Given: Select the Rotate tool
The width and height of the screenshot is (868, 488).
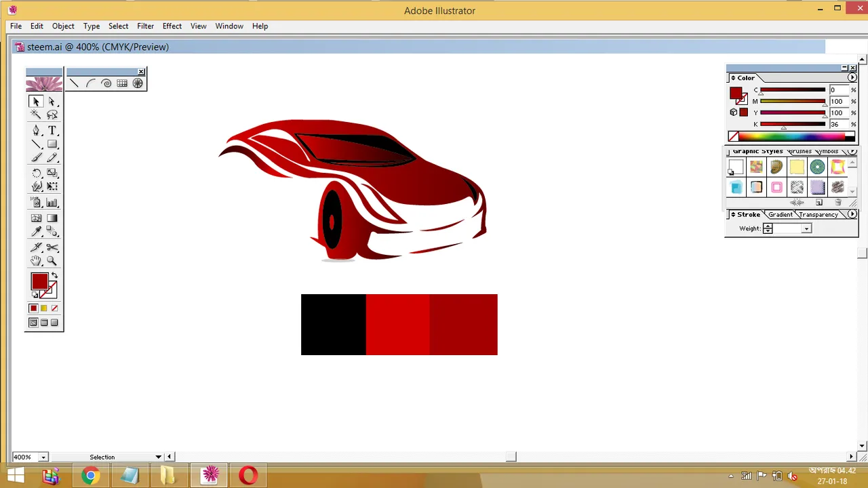Looking at the screenshot, I should 36,174.
